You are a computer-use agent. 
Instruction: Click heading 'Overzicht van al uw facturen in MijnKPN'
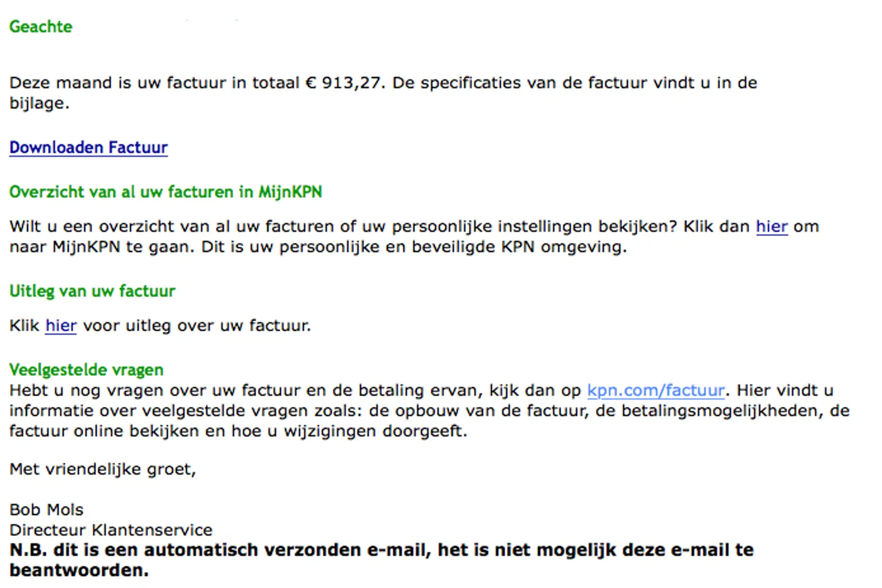click(x=165, y=192)
